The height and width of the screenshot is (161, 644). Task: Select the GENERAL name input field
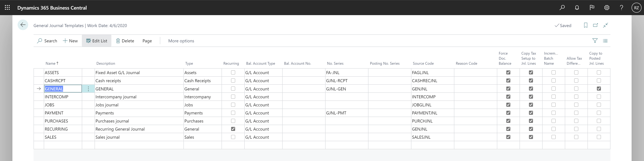point(63,89)
